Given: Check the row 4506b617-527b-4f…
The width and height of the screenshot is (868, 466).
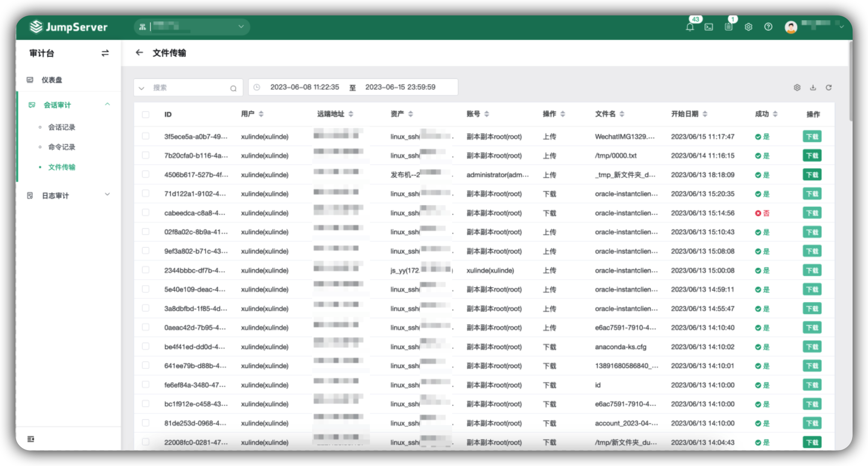Looking at the screenshot, I should (146, 174).
